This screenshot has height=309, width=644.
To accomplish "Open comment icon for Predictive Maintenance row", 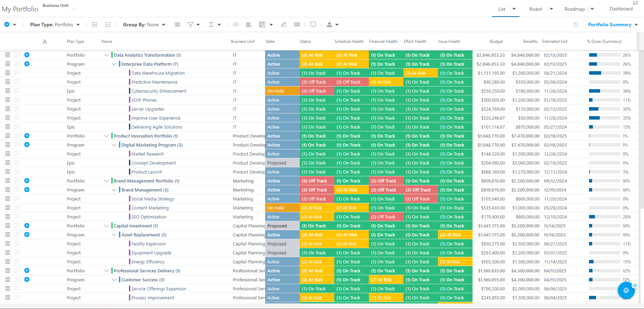I will click(17, 82).
